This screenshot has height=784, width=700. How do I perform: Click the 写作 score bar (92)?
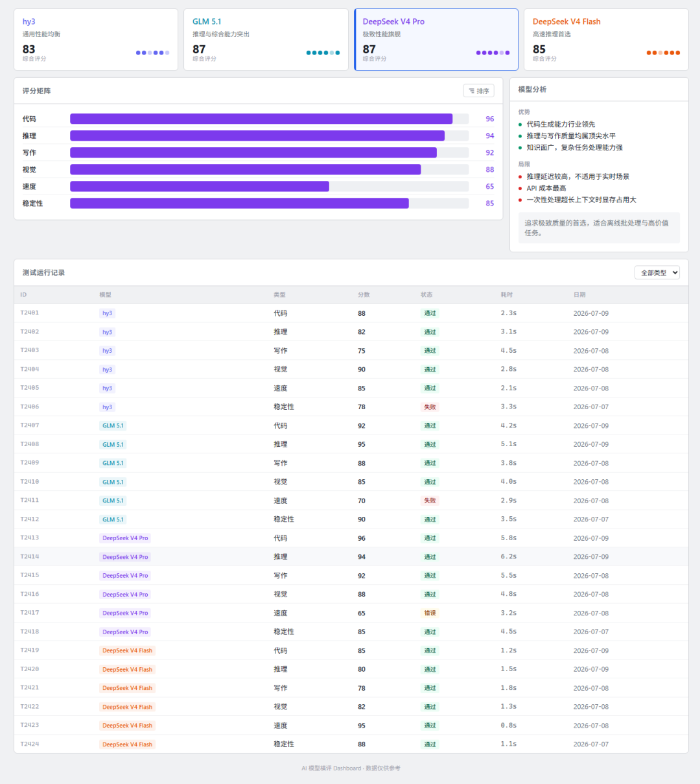270,152
